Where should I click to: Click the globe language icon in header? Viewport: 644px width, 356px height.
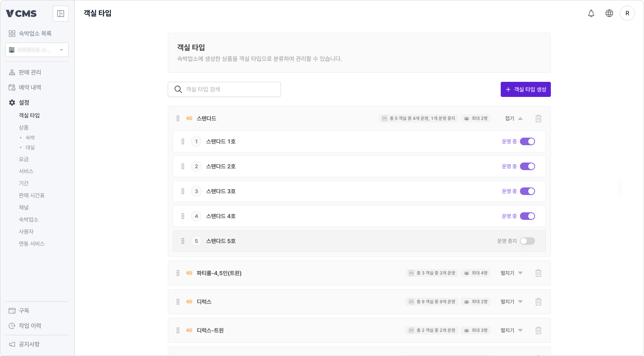click(609, 13)
